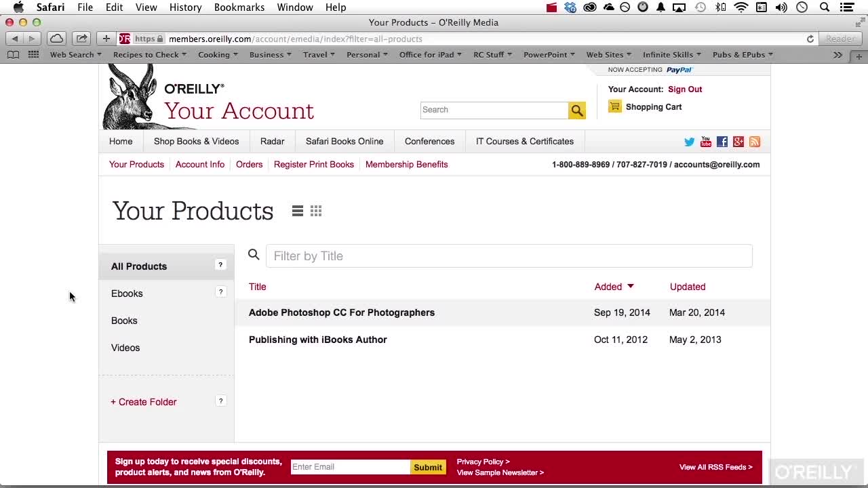Image resolution: width=868 pixels, height=488 pixels.
Task: Open Membership Benefits link
Action: [407, 165]
